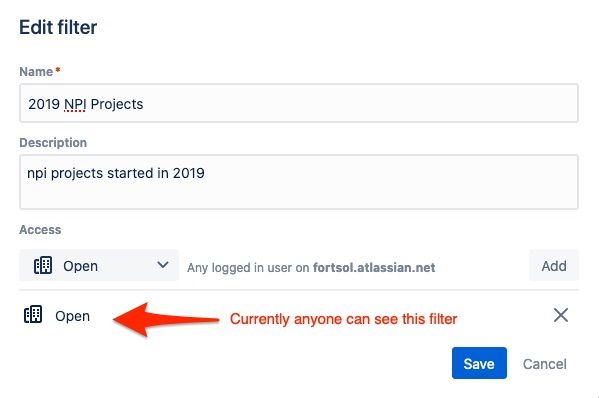
Task: Cancel editing the filter
Action: (x=544, y=364)
